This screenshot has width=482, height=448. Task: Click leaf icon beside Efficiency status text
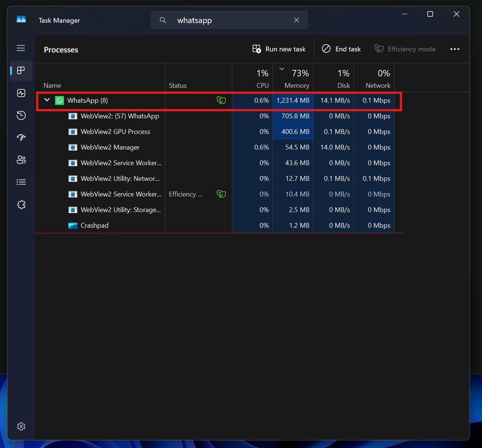pos(221,194)
